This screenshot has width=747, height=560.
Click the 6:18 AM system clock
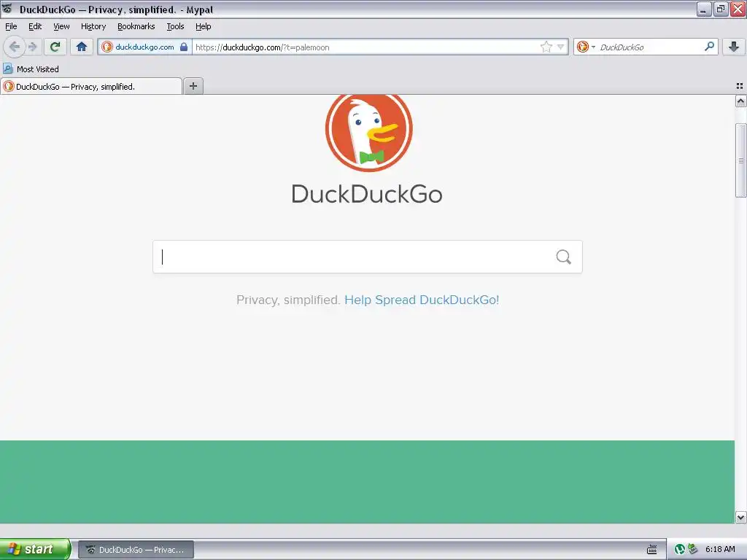[x=720, y=549]
